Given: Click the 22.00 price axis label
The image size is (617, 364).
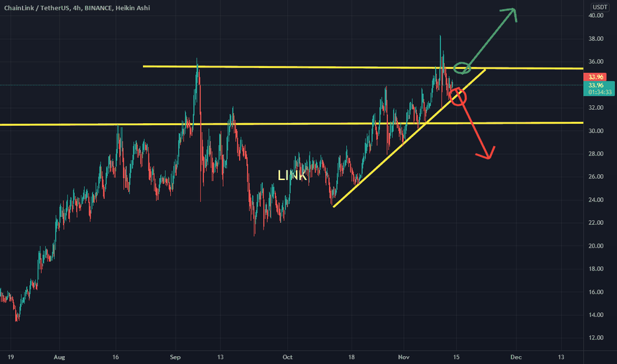Looking at the screenshot, I should click(596, 223).
